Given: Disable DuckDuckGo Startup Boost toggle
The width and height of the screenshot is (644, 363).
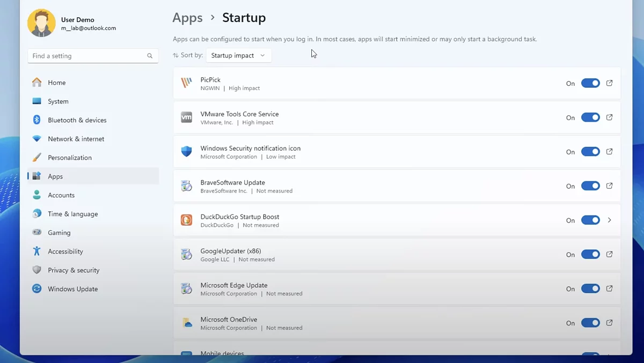Looking at the screenshot, I should click(x=590, y=220).
